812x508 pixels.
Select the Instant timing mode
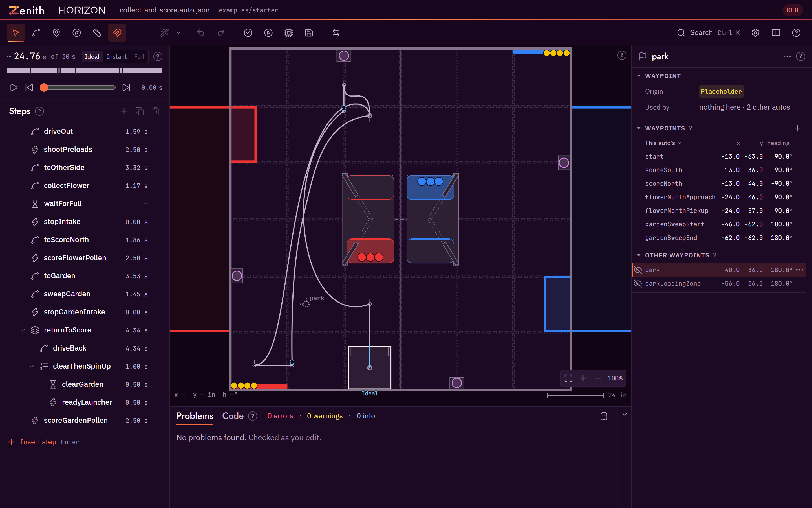(116, 56)
